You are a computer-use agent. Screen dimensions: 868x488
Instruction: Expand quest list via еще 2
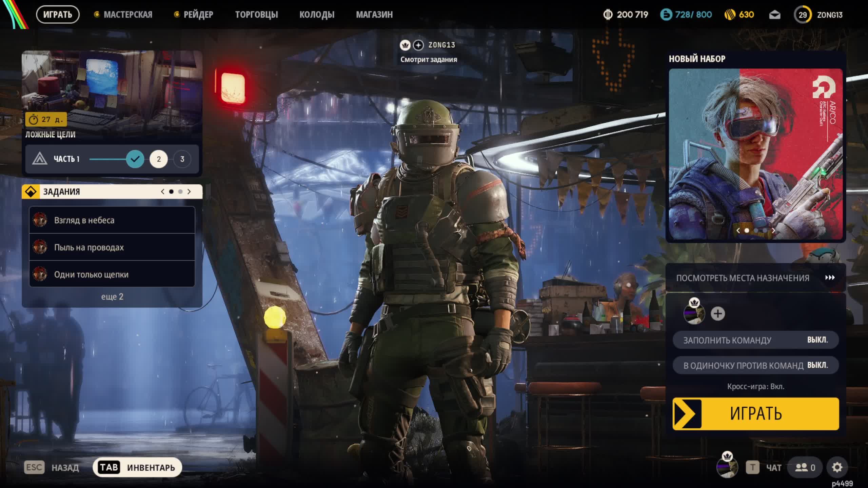coord(112,297)
